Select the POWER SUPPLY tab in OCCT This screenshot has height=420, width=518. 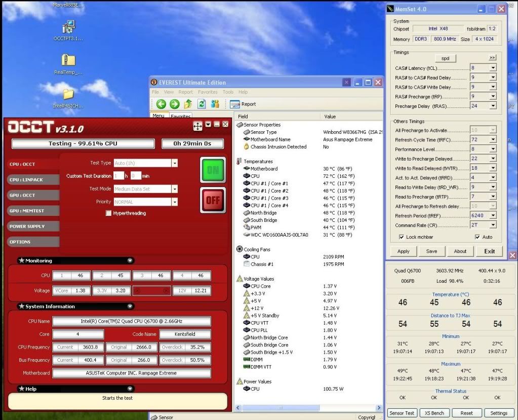point(33,226)
